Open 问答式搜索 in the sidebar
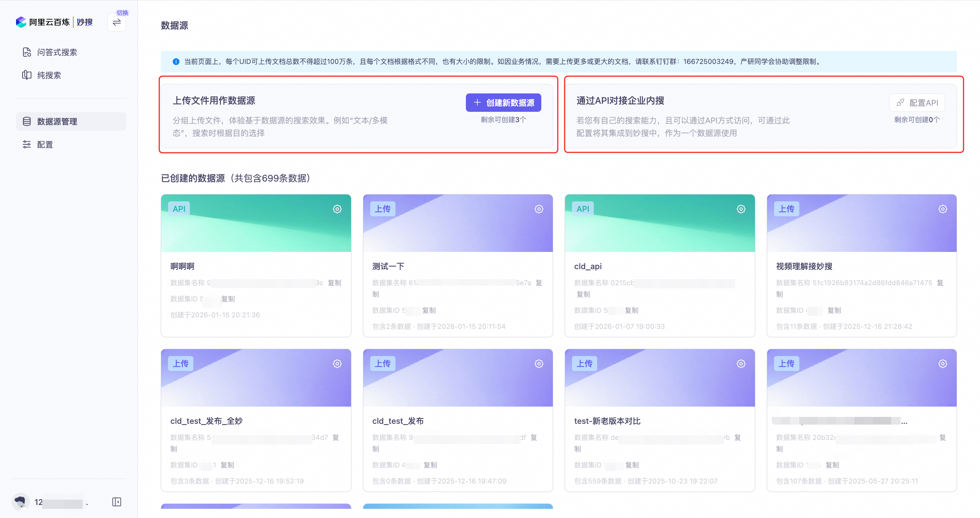 coord(57,52)
